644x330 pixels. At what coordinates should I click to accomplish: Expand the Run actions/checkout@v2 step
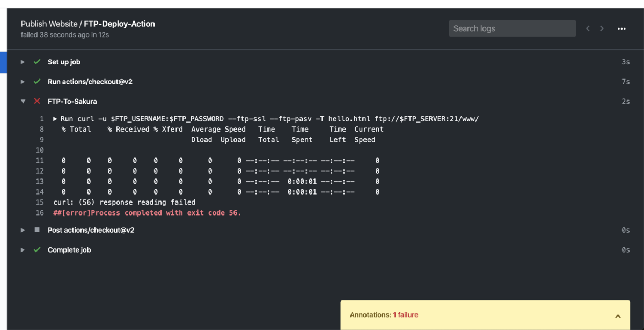pyautogui.click(x=23, y=82)
